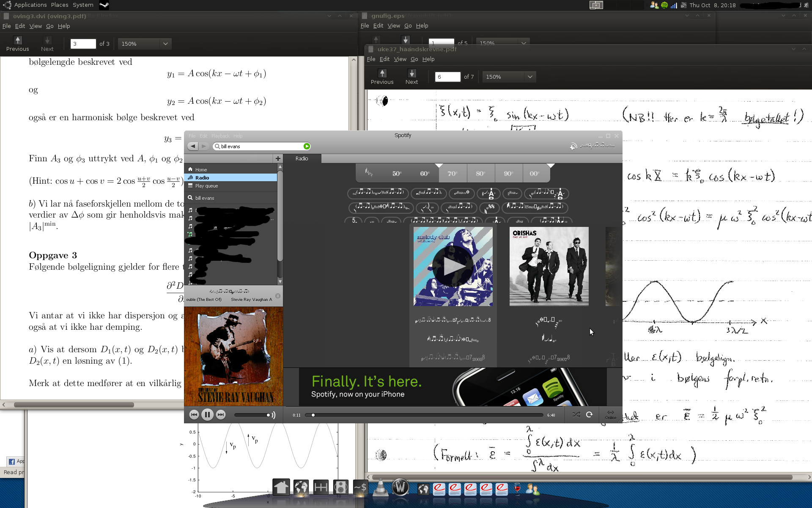Click the Online connection status indicator
This screenshot has width=812, height=508.
(x=610, y=415)
